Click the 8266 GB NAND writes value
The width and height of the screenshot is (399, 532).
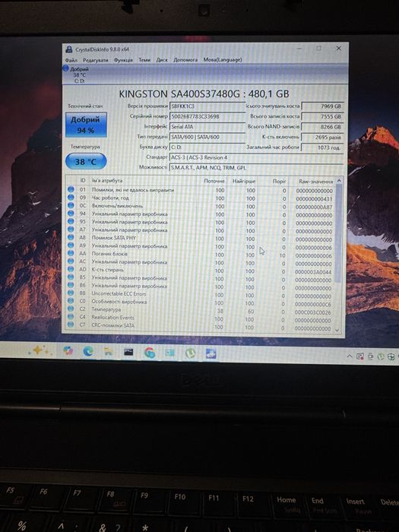tap(323, 127)
